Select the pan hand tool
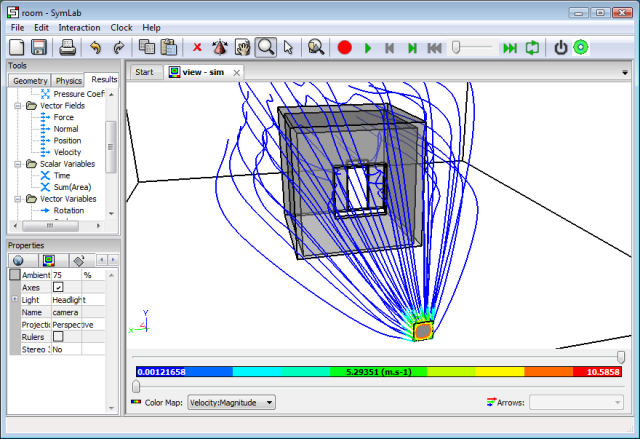 (242, 47)
